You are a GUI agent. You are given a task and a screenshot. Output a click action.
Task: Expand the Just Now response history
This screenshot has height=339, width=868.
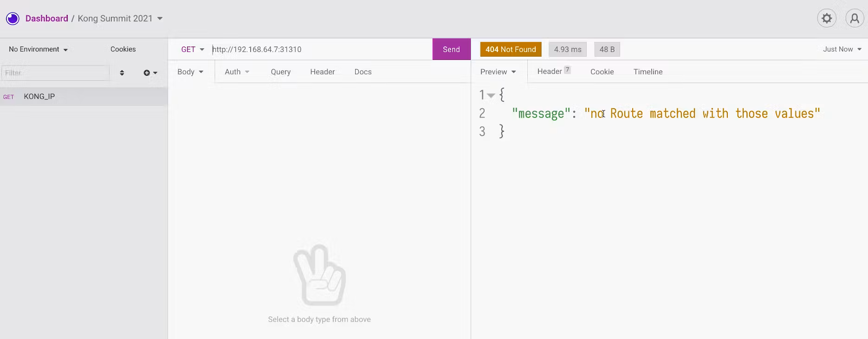point(842,50)
